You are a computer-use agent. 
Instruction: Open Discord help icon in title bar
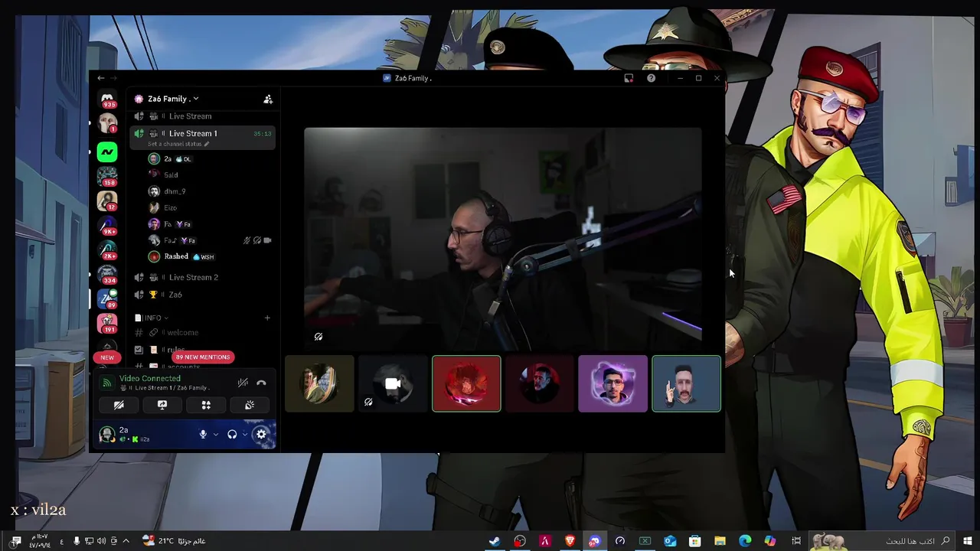tap(651, 78)
